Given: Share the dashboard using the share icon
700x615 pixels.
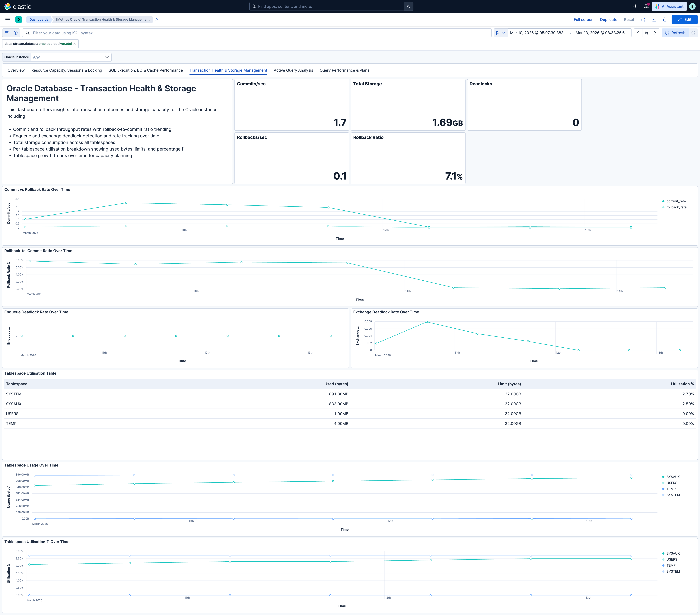Looking at the screenshot, I should 665,20.
